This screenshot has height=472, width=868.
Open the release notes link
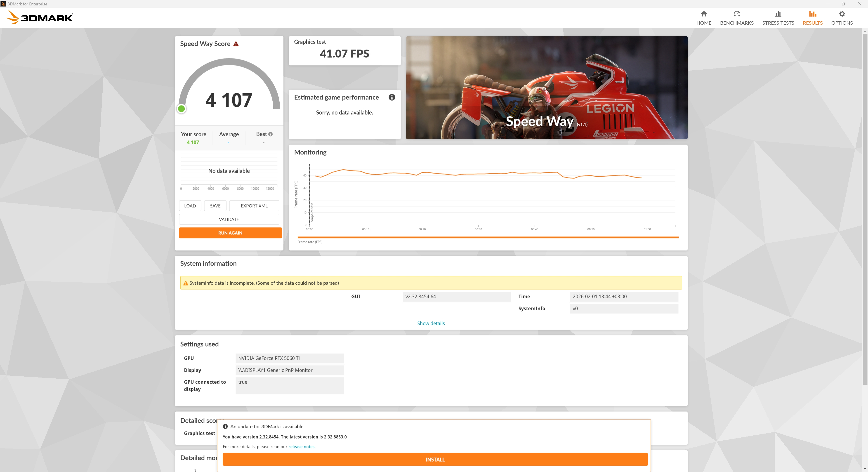(x=301, y=446)
